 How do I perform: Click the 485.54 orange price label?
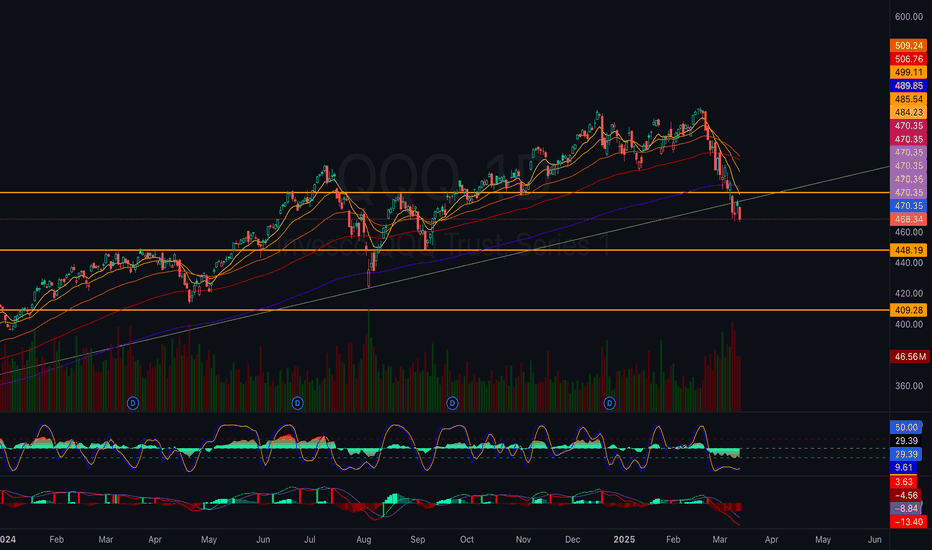point(908,99)
